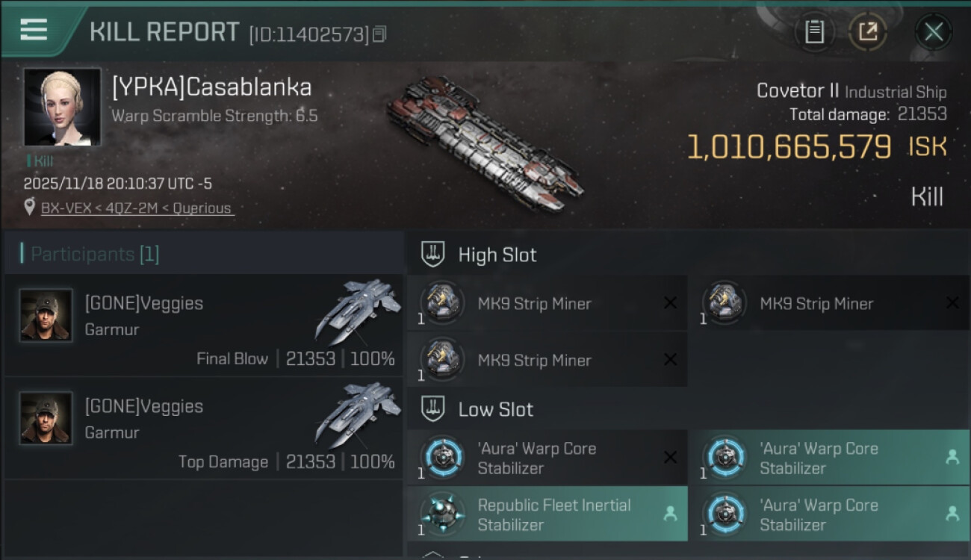Screen dimensions: 971x560
Task: Copy the kill report ID
Action: point(379,34)
